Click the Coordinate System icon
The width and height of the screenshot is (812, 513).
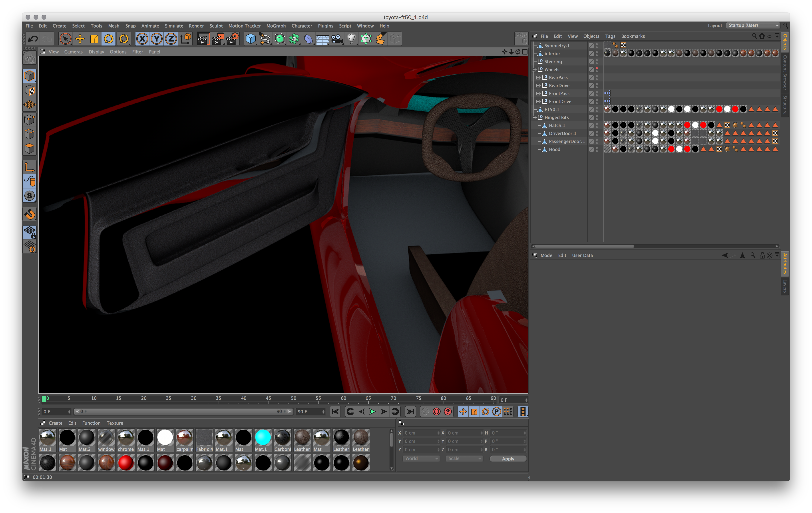click(186, 39)
